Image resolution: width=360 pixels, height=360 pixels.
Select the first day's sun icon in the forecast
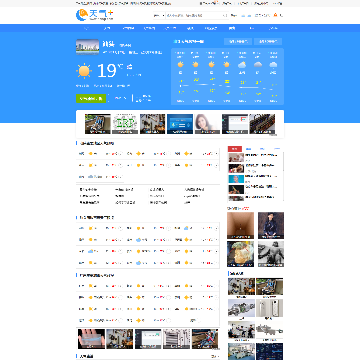tap(180, 64)
